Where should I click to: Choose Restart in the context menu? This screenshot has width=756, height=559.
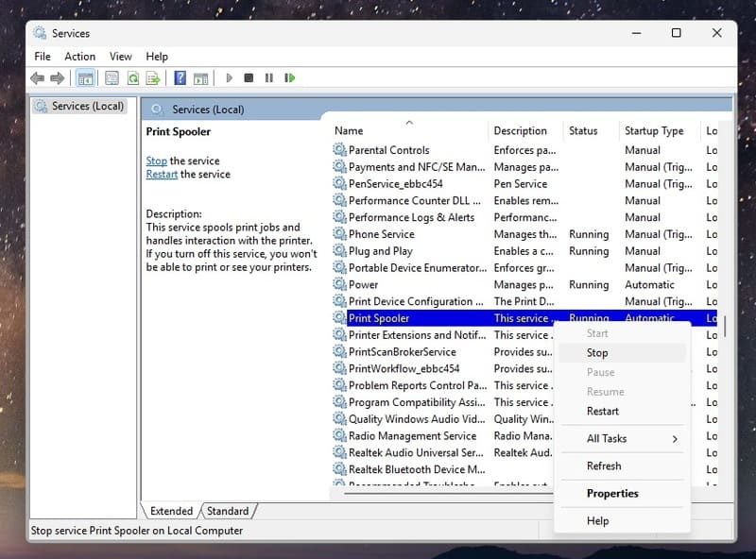[x=622, y=411]
